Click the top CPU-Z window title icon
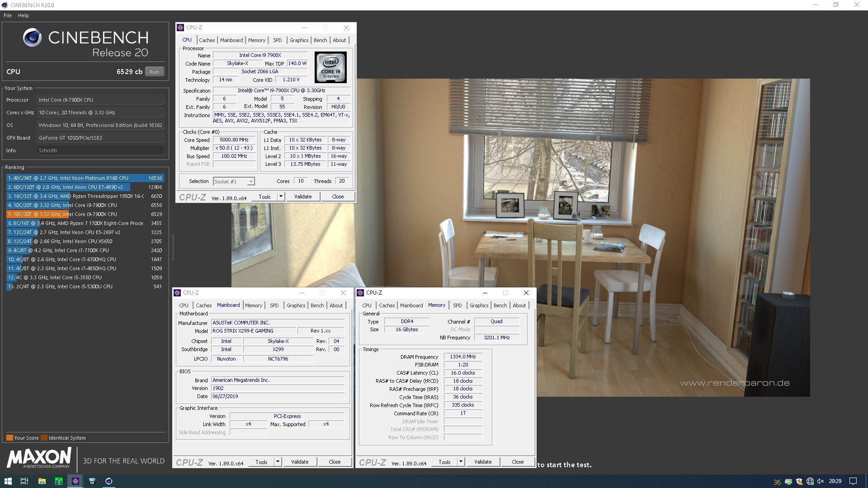The height and width of the screenshot is (488, 868). tap(180, 28)
